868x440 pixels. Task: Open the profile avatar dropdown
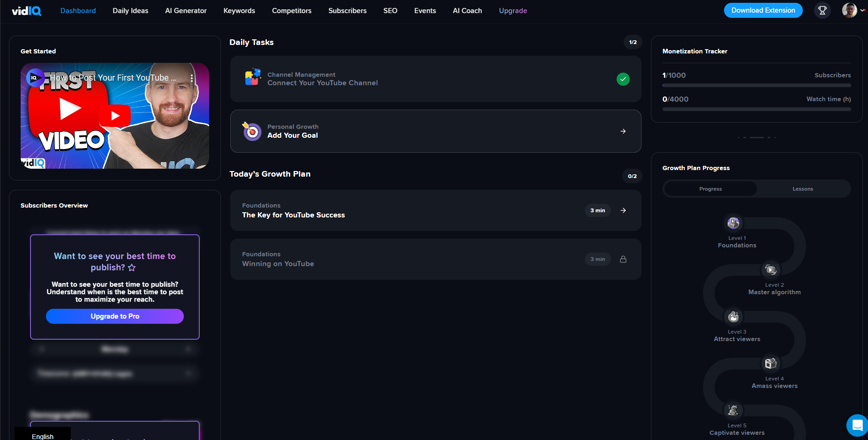tap(853, 10)
